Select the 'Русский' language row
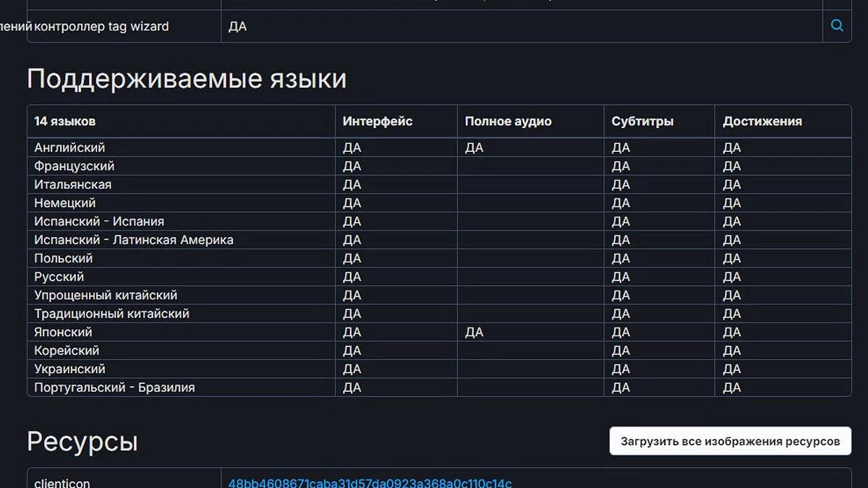 coord(439,277)
